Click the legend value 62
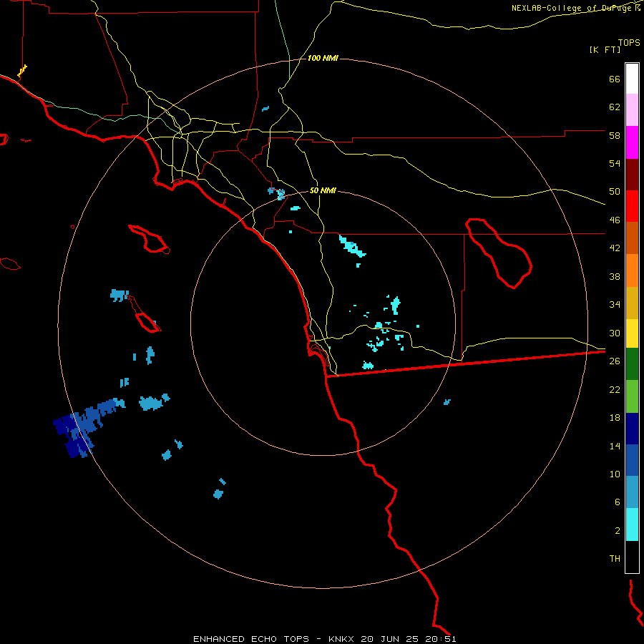 point(615,107)
